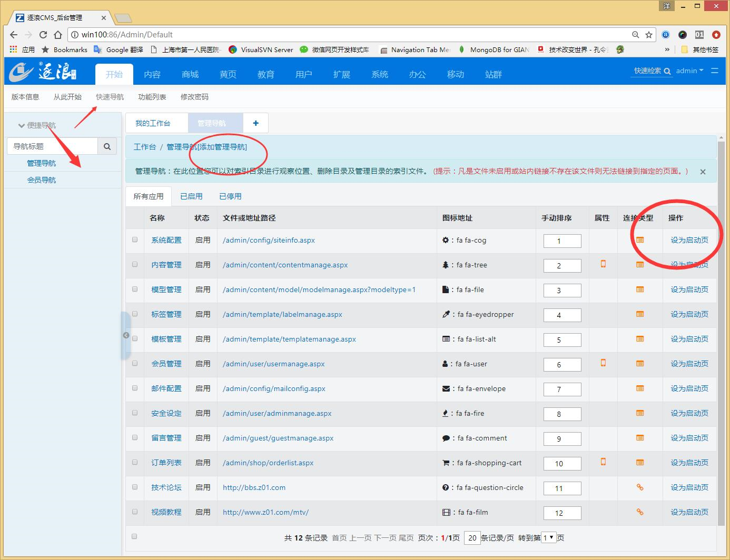Click the 逐浪 CMS logo

coord(43,71)
